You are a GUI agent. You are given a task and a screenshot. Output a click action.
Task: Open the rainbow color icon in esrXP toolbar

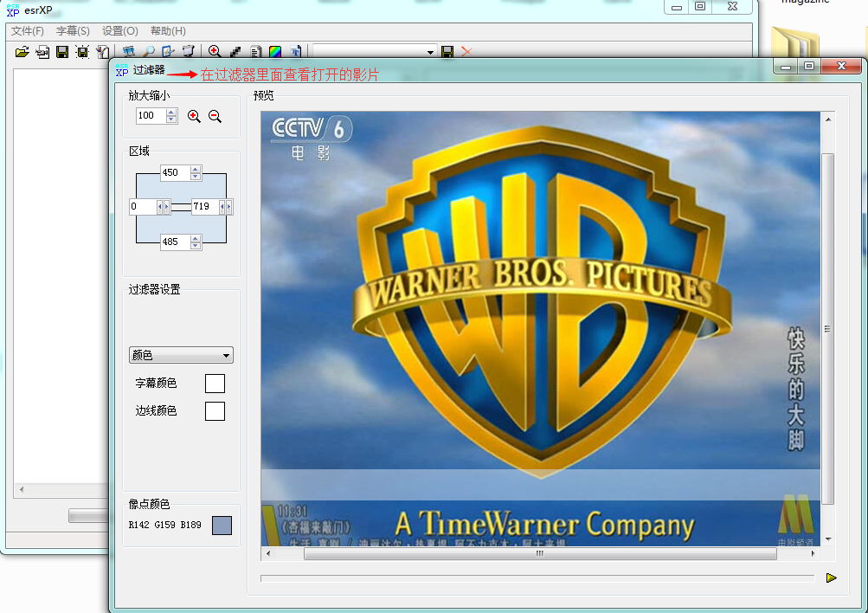tap(275, 52)
